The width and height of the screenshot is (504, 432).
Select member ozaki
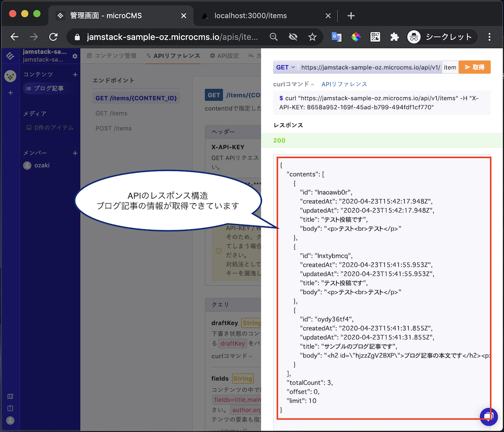[x=36, y=165]
